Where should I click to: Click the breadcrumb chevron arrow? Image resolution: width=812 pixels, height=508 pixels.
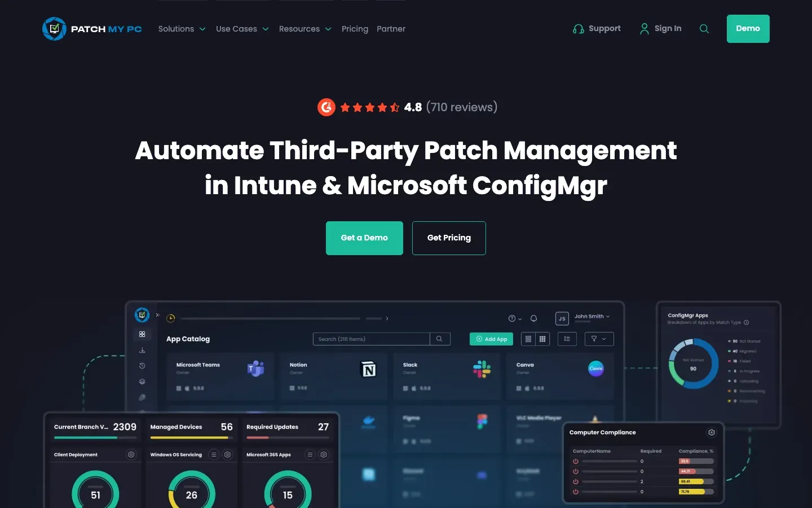click(387, 318)
